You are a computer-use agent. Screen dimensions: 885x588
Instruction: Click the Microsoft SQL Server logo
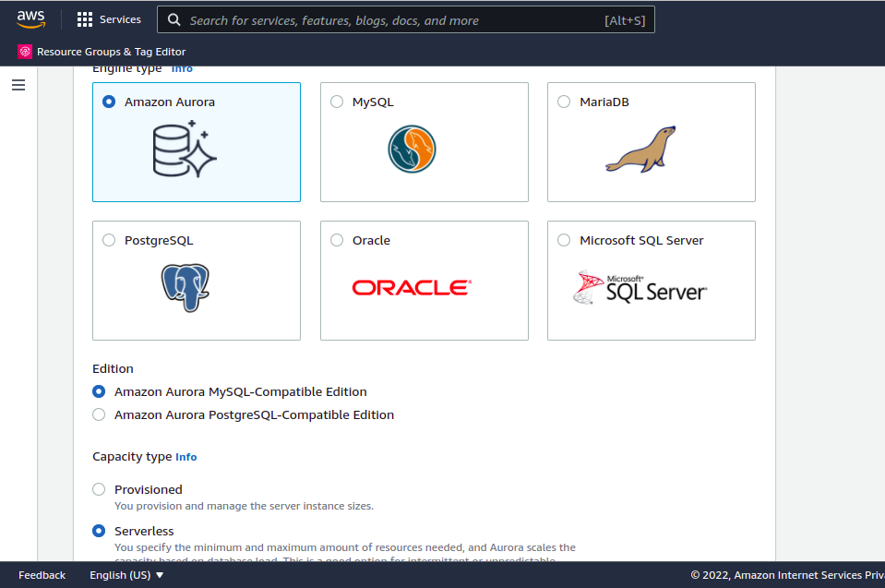tap(640, 288)
